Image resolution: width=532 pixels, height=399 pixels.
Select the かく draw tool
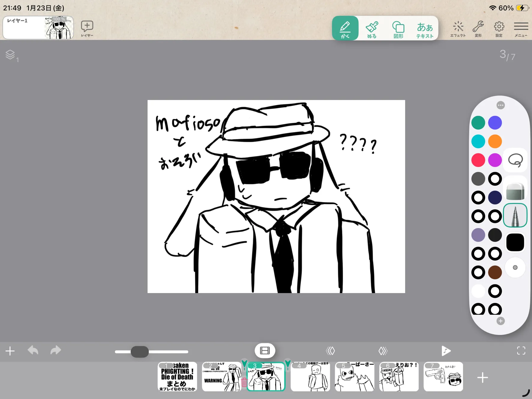pyautogui.click(x=345, y=28)
